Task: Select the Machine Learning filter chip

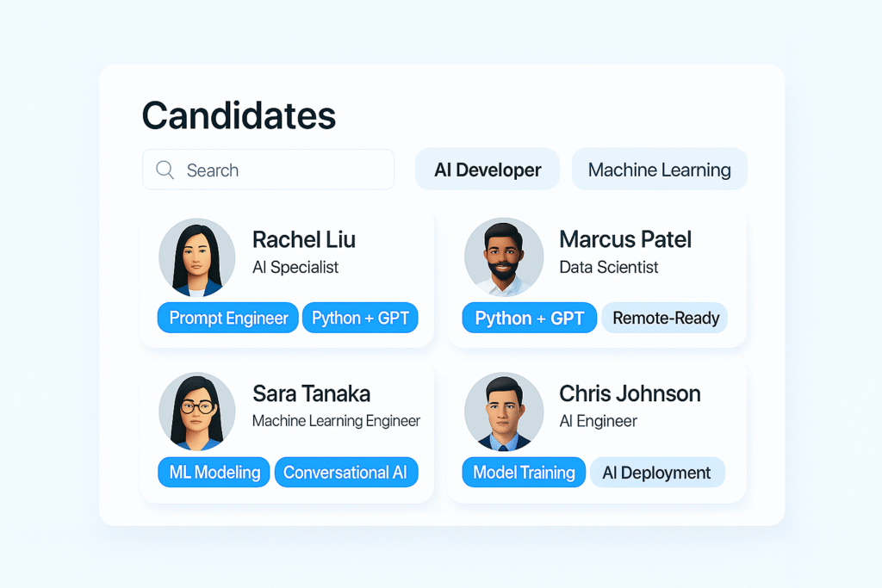Action: point(659,170)
